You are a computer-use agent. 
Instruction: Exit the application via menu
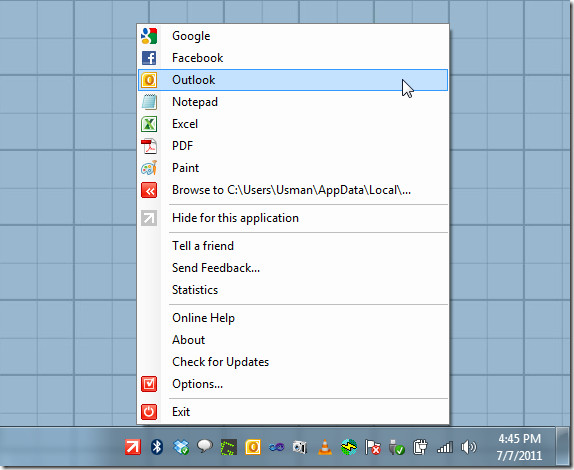(x=293, y=412)
